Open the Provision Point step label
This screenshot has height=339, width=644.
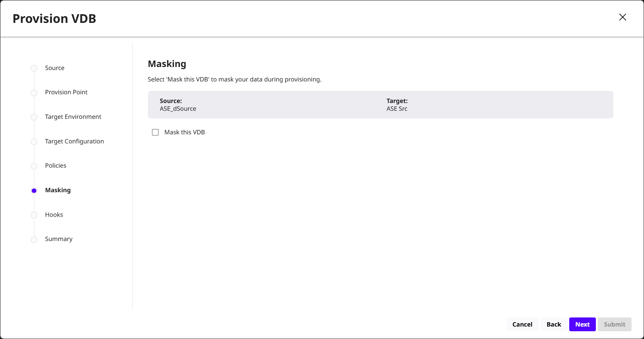tap(66, 92)
